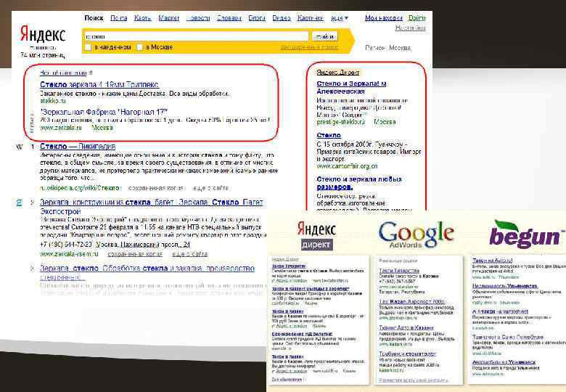This screenshot has height=392, width=566.
Task: Click the www.cantonfair.org.cn address
Action: pyautogui.click(x=347, y=166)
